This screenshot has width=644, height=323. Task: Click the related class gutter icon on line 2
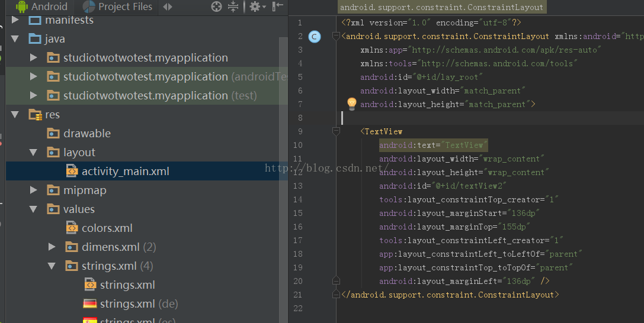point(315,37)
